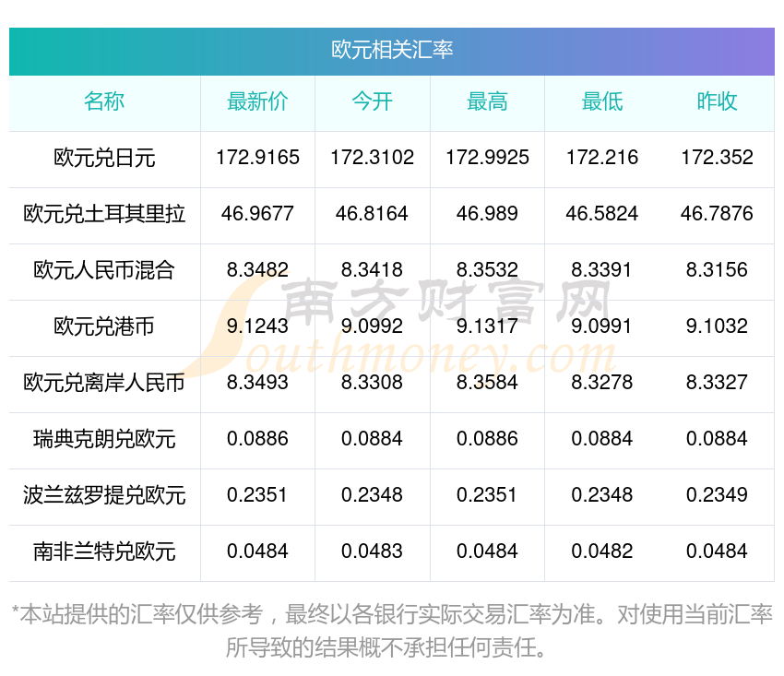
Task: Click the HKD opening value 9.0992
Action: 372,326
